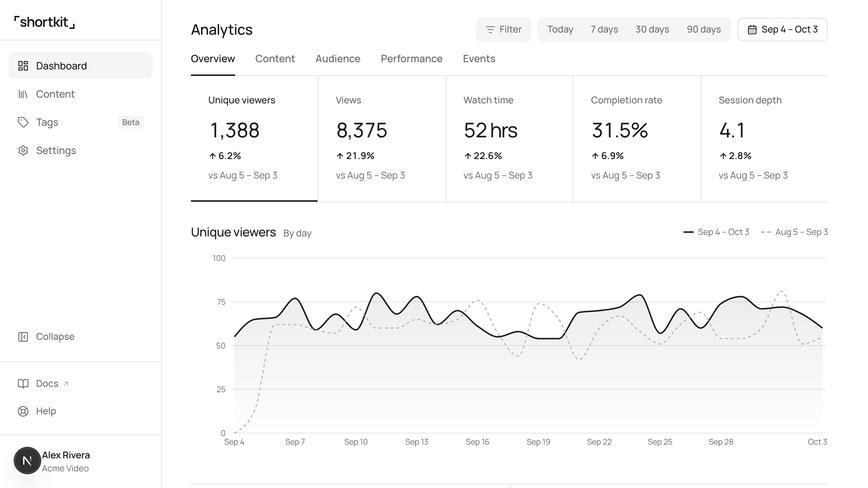Click the shortkit logo
Screen dimensions: 868x488
click(44, 22)
